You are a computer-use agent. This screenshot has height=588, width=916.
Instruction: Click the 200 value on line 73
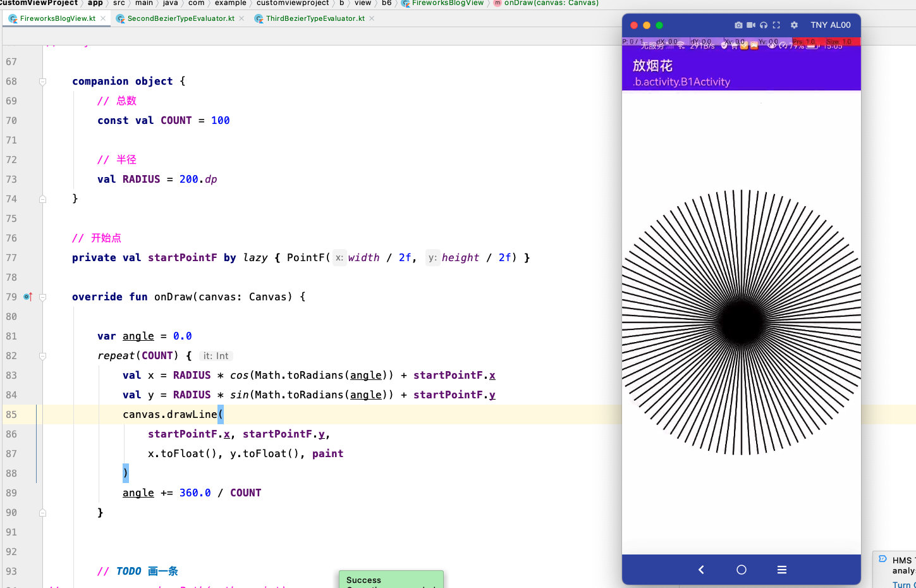189,180
